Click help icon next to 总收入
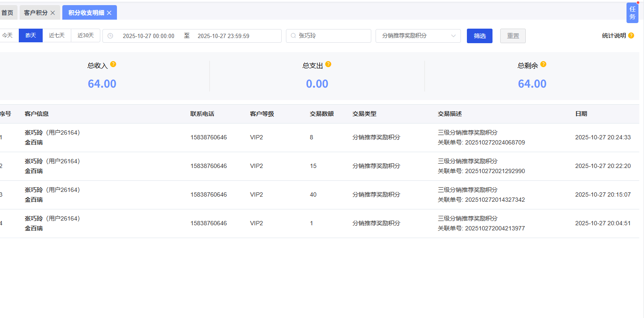The height and width of the screenshot is (318, 644). (113, 64)
